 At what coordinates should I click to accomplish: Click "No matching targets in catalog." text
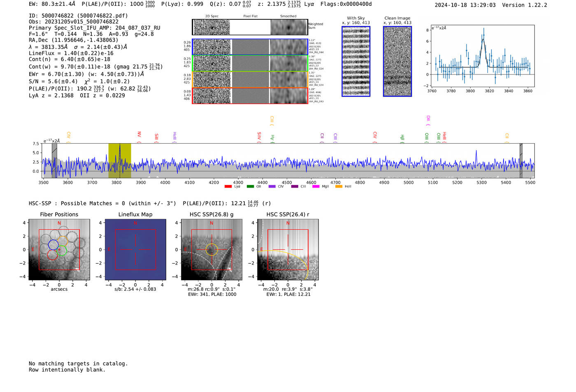(x=78, y=364)
